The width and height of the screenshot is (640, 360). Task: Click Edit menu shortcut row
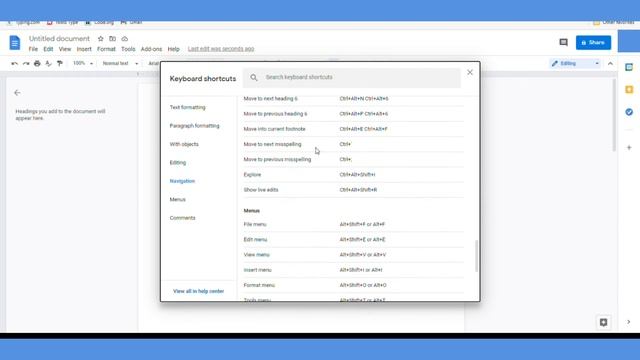tap(353, 240)
